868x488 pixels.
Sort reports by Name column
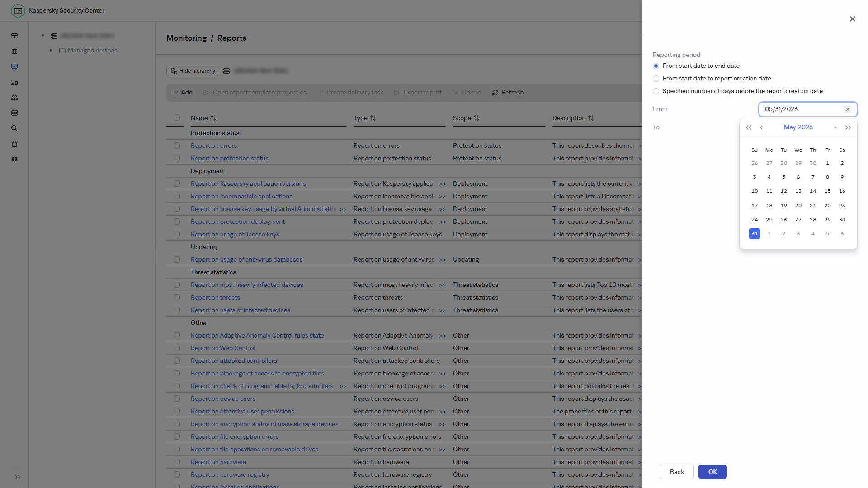click(x=213, y=118)
